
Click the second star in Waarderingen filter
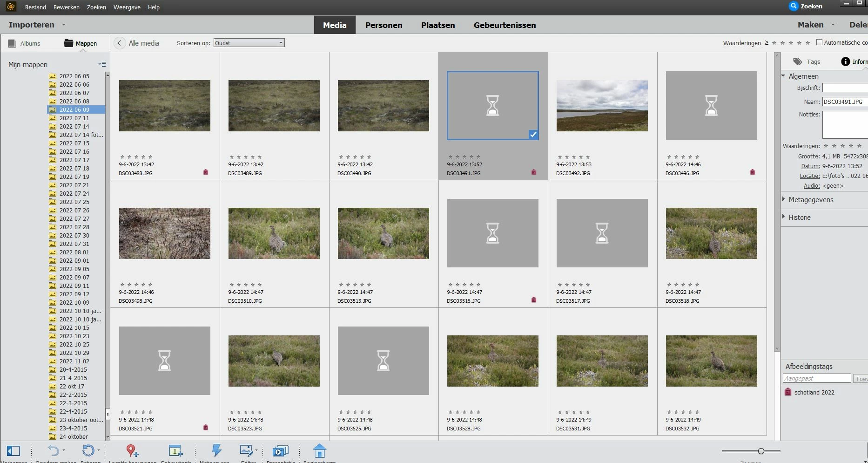tap(782, 43)
